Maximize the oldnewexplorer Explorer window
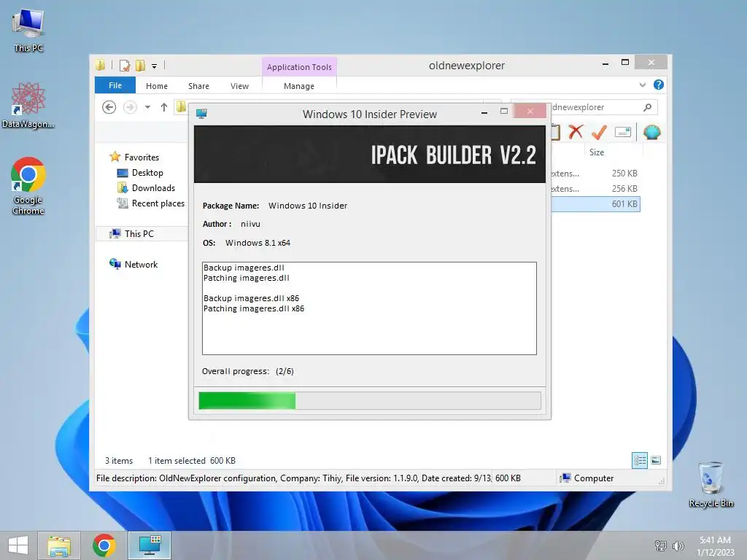The image size is (747, 560). pyautogui.click(x=625, y=63)
